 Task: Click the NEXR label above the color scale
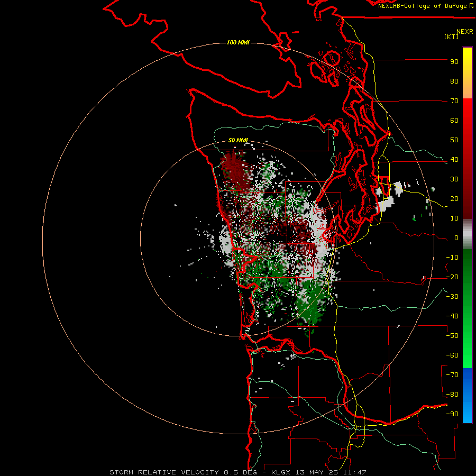tap(465, 32)
